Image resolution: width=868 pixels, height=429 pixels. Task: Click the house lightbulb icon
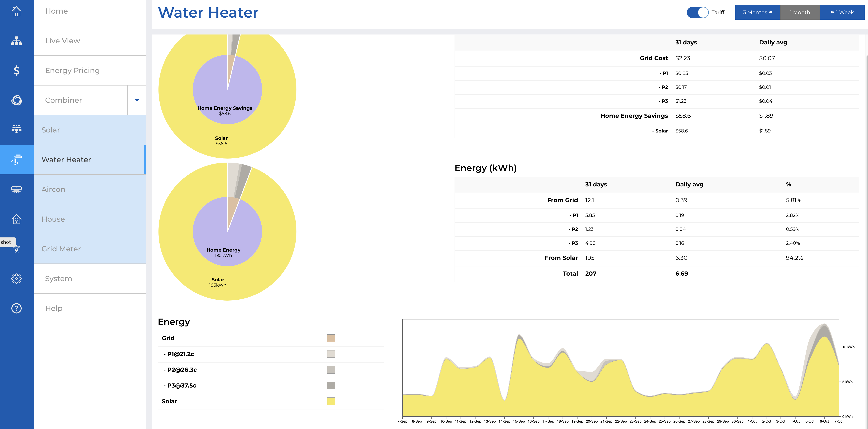17,219
